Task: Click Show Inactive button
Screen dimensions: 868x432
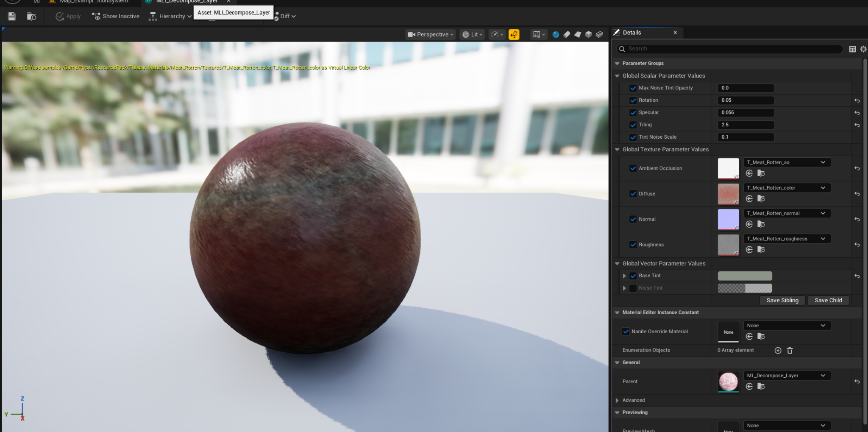Action: (116, 16)
